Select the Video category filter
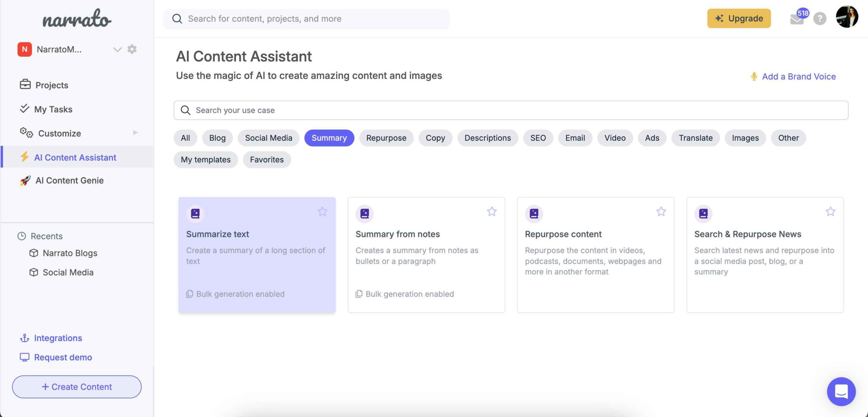 point(615,138)
